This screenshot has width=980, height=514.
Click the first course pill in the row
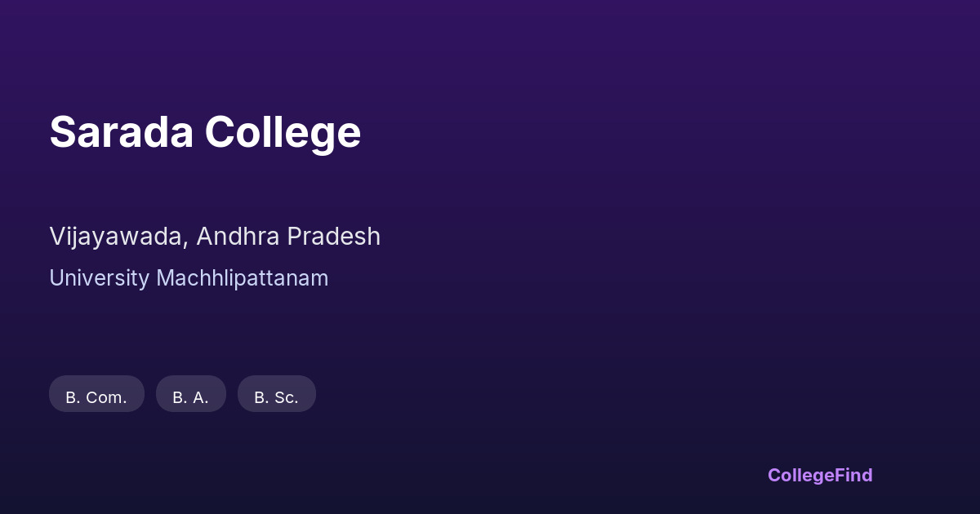(96, 394)
